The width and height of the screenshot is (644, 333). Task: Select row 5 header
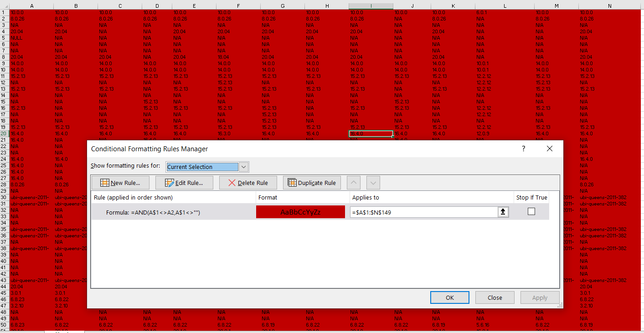[x=5, y=38]
